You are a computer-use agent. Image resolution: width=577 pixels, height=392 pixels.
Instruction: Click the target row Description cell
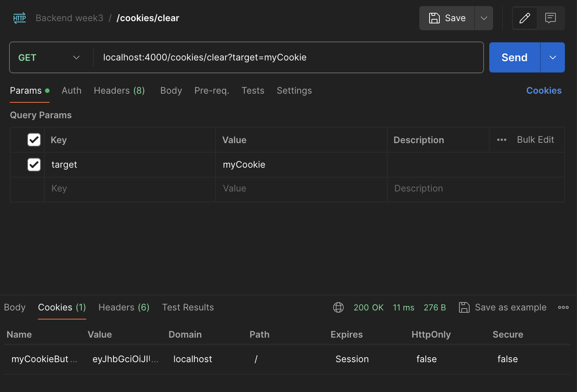coord(476,165)
